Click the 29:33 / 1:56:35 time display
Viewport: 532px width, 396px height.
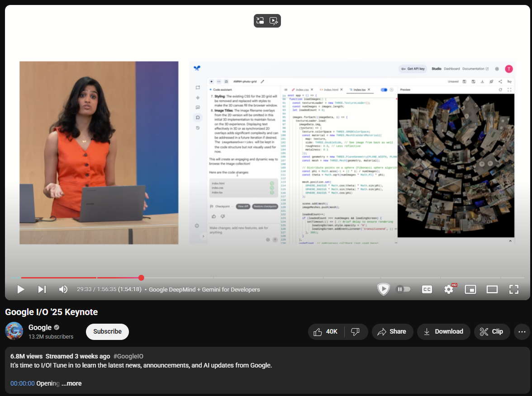click(x=109, y=289)
